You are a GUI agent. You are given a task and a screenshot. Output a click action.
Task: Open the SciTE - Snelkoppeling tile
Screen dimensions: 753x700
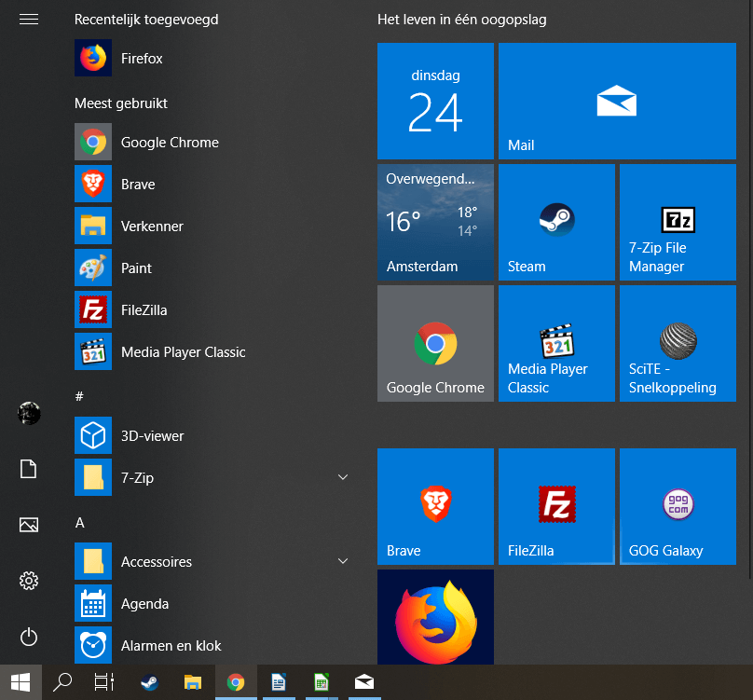678,344
